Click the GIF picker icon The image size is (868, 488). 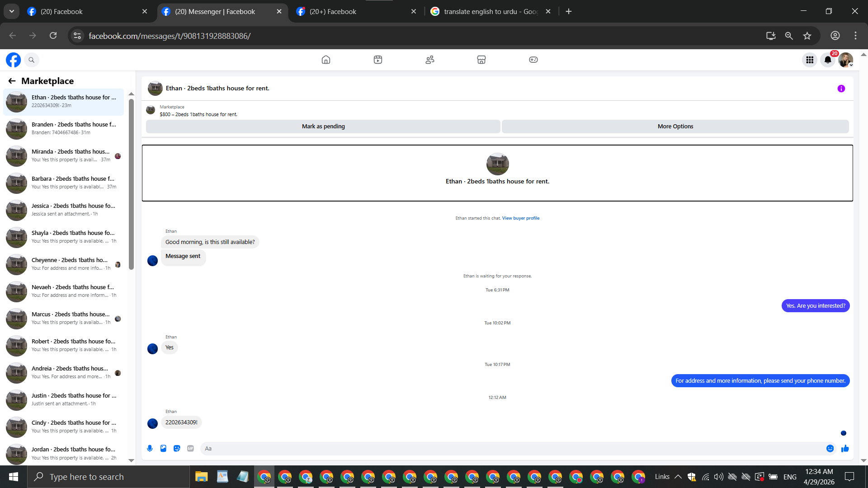[x=190, y=448]
